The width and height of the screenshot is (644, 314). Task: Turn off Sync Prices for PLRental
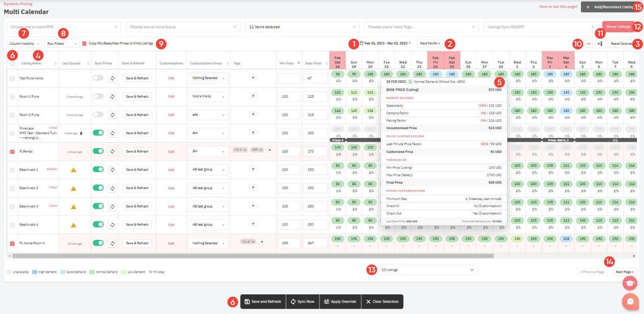98,151
